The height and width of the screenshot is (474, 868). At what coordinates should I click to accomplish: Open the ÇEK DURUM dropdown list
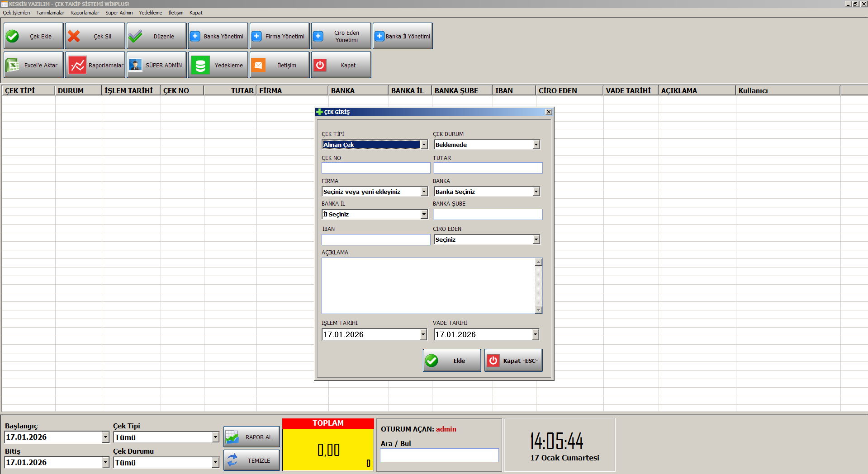[x=536, y=145]
